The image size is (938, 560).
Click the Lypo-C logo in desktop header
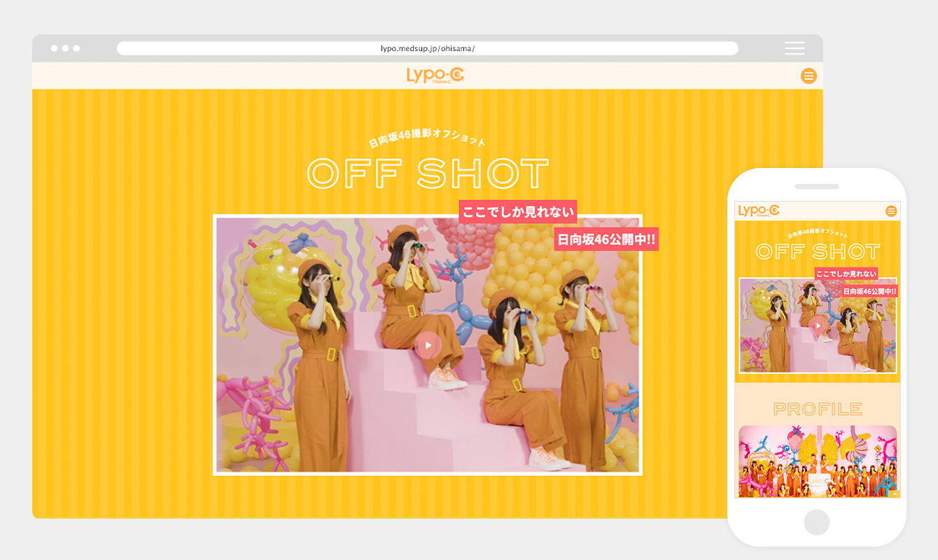(435, 75)
